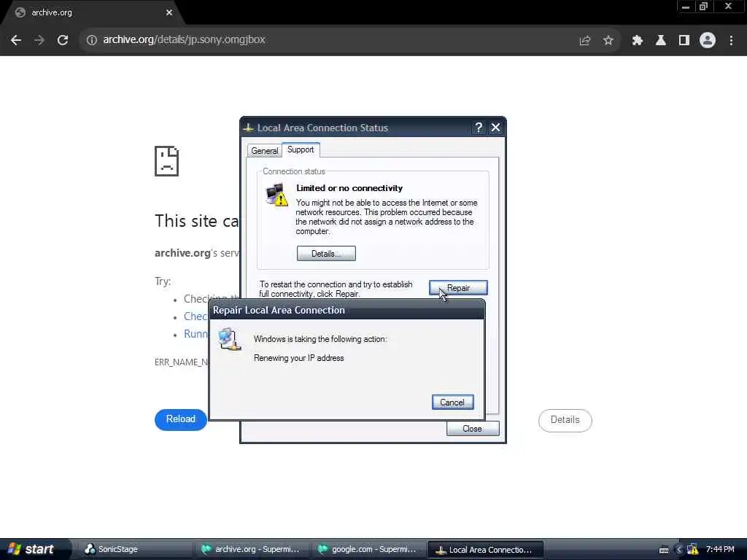Restore down the browser window
747x560 pixels.
tap(704, 7)
